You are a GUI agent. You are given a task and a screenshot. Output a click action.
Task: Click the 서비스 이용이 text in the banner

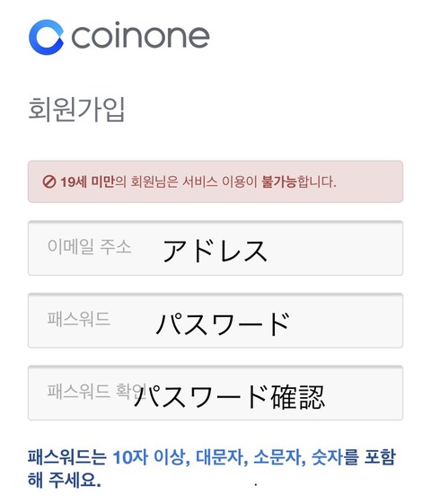[220, 182]
